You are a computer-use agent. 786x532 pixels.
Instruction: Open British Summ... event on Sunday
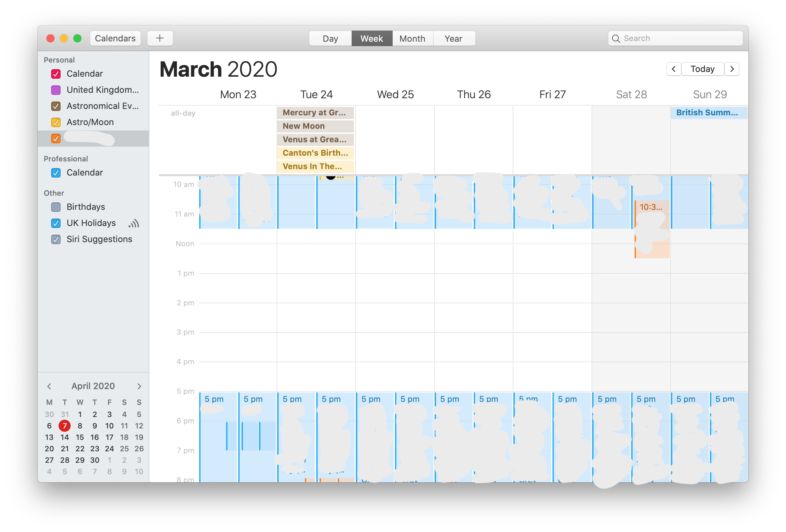pyautogui.click(x=709, y=113)
